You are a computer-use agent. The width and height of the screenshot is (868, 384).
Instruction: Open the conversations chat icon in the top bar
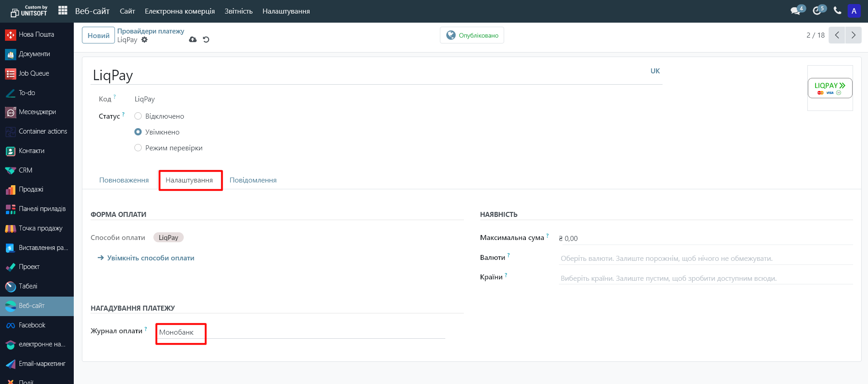point(795,11)
